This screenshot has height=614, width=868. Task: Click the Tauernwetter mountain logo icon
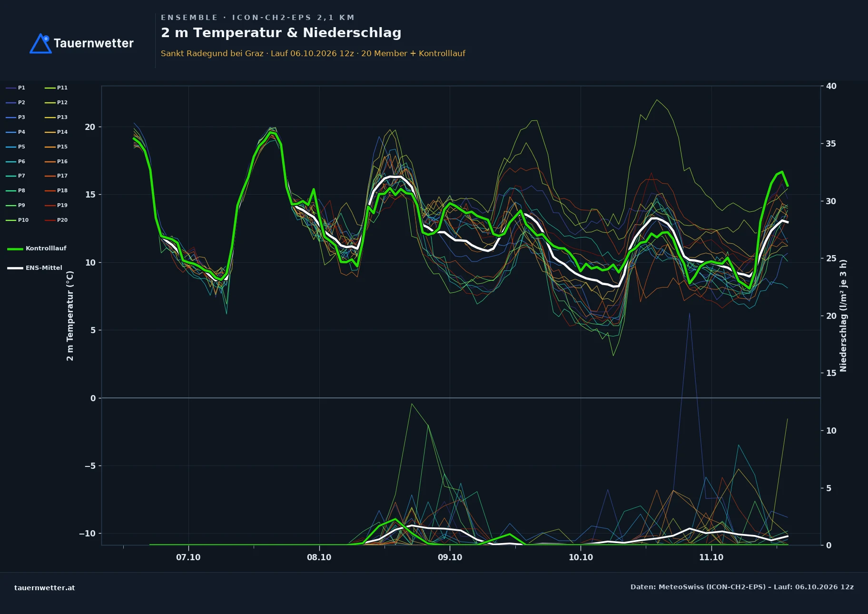pos(41,43)
